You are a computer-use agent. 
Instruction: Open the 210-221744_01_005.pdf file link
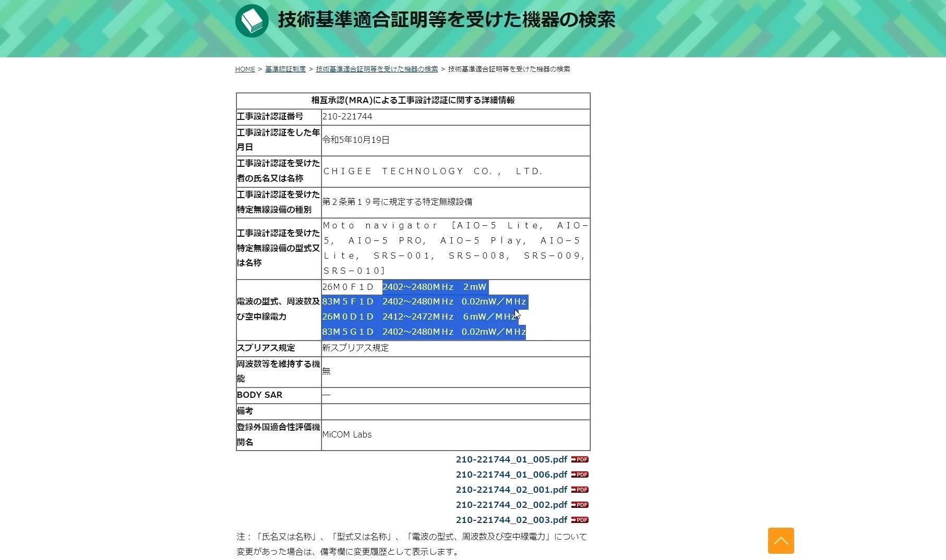pos(511,459)
